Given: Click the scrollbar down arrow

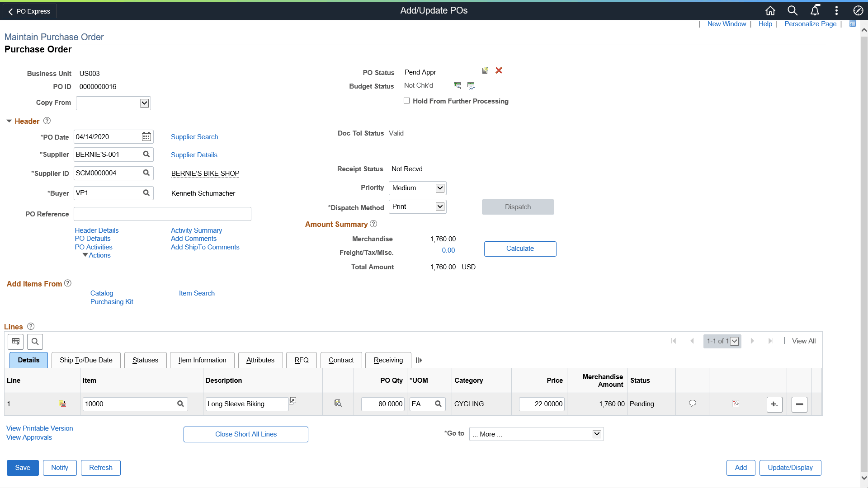Looking at the screenshot, I should tap(863, 478).
